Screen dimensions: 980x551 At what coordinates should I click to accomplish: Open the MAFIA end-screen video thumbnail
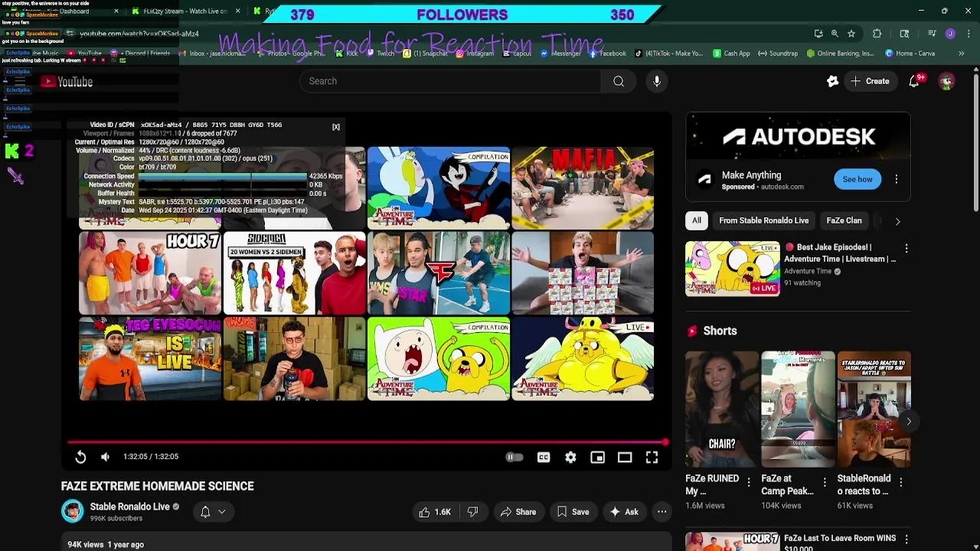(x=583, y=188)
